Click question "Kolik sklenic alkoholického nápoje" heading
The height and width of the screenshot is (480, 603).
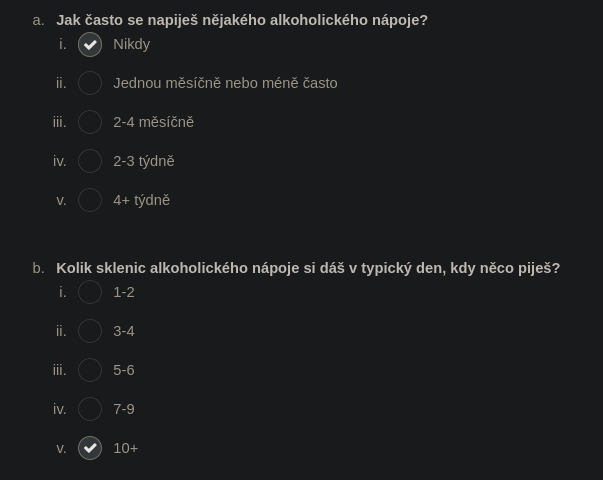(x=308, y=268)
